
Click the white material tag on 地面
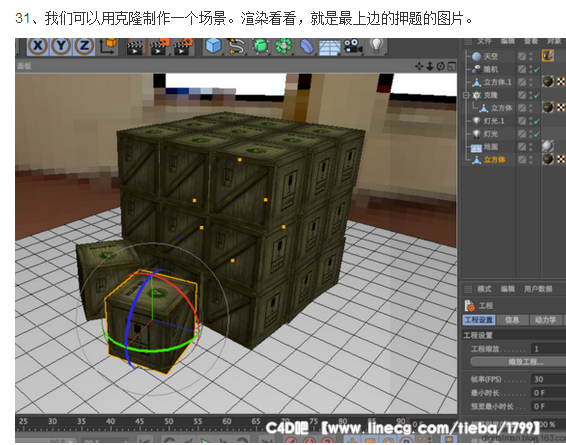click(x=548, y=146)
